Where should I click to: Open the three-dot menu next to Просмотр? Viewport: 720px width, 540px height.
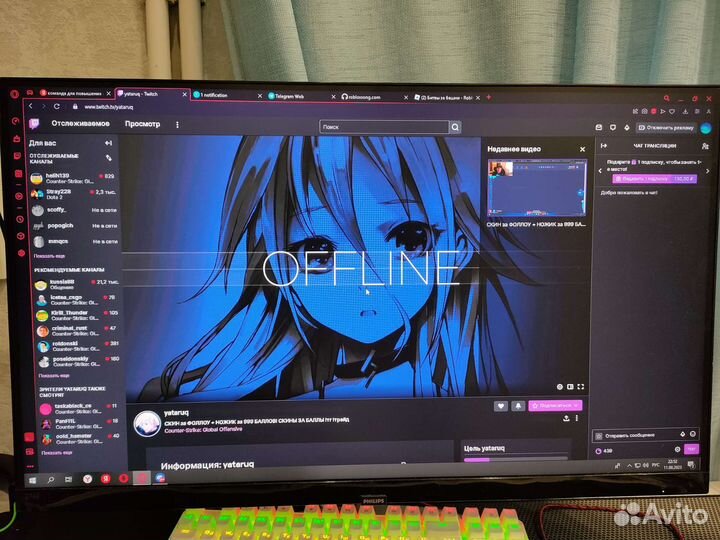(x=177, y=124)
